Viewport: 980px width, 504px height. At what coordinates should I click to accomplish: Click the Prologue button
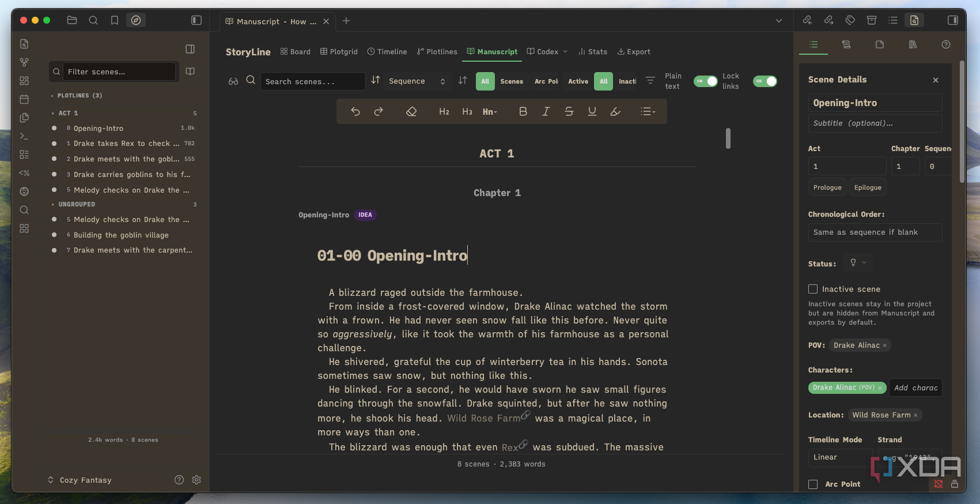click(x=827, y=187)
